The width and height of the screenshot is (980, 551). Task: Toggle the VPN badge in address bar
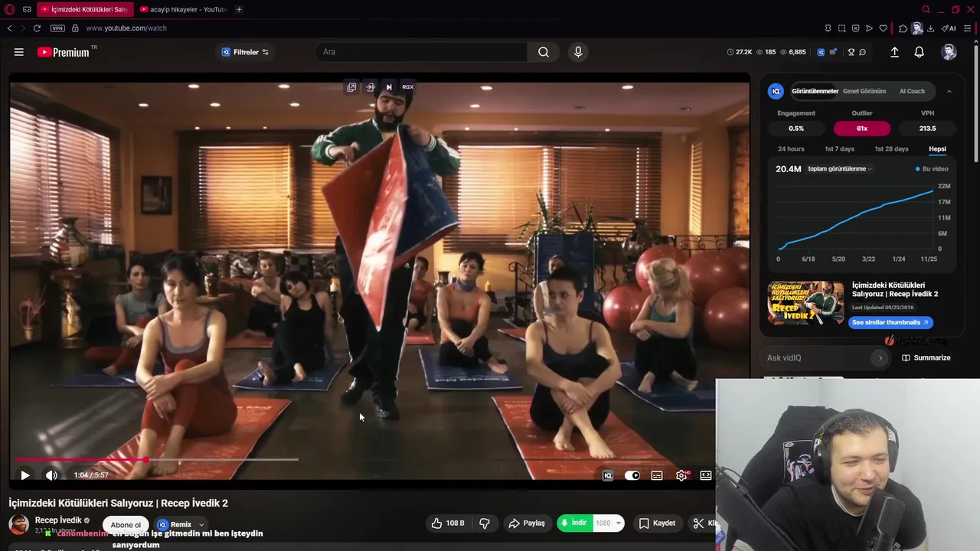click(57, 28)
